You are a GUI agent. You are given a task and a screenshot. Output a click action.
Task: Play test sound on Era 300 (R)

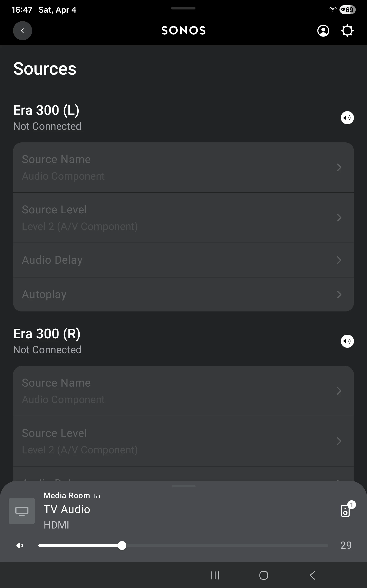coord(347,341)
